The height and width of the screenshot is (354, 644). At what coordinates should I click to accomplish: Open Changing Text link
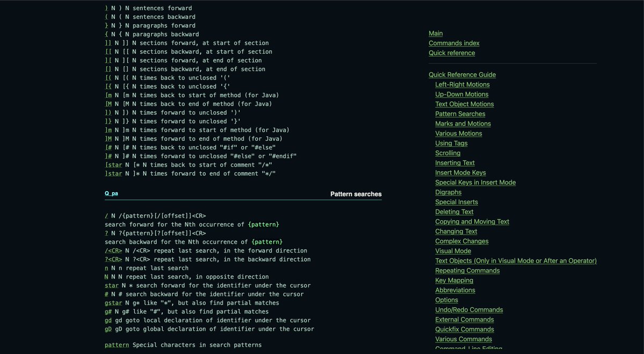(456, 232)
